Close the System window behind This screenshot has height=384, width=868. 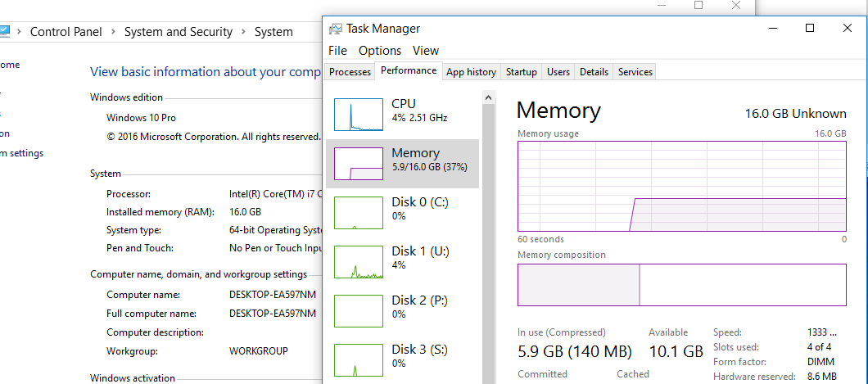(736, 5)
